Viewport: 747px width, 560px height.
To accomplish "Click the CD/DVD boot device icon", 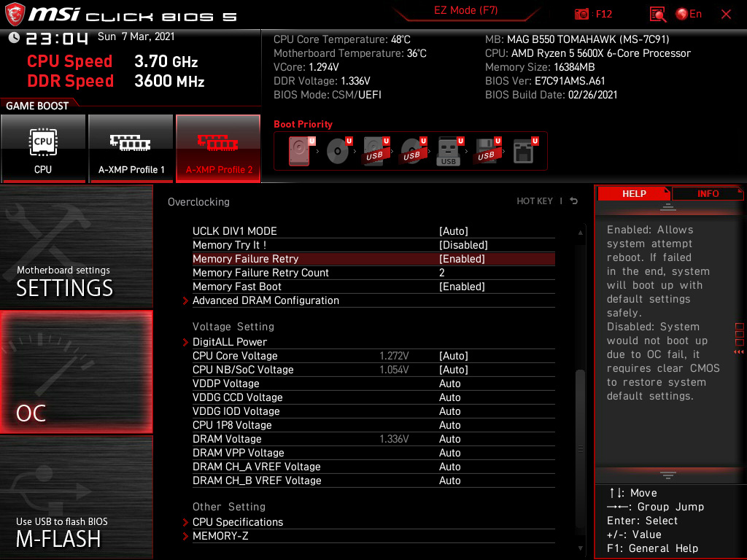I will tap(336, 149).
